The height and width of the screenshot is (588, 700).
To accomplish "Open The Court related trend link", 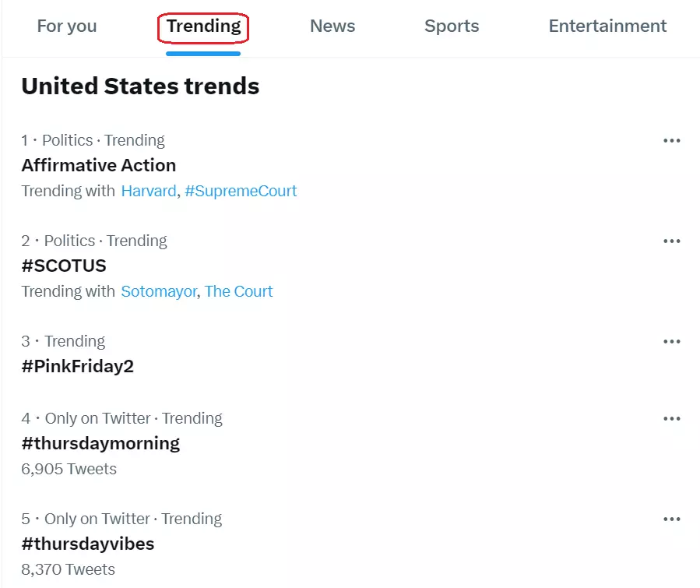I will tap(239, 291).
